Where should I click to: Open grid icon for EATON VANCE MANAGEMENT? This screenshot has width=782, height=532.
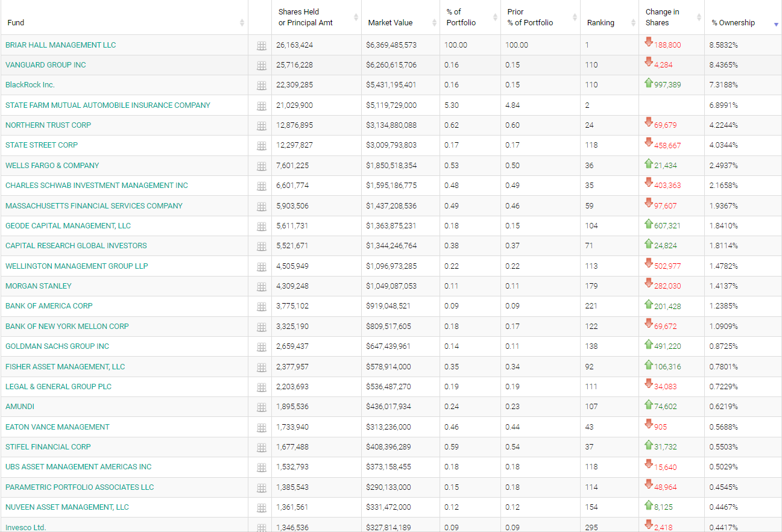261,428
